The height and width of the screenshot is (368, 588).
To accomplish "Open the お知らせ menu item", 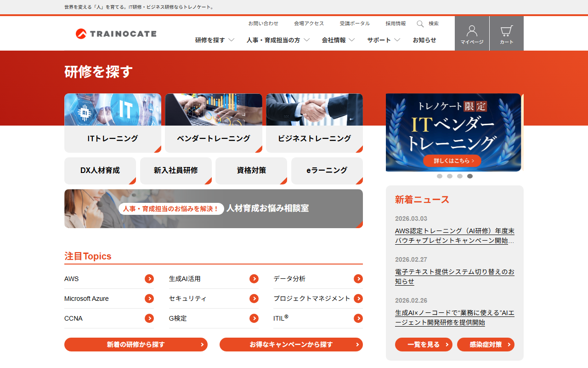I will click(x=424, y=40).
